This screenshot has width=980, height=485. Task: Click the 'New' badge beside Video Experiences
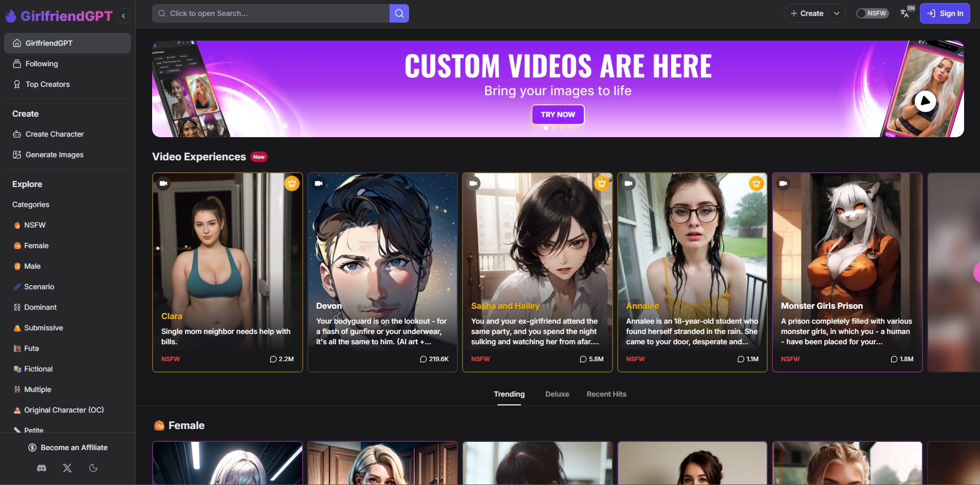(259, 157)
